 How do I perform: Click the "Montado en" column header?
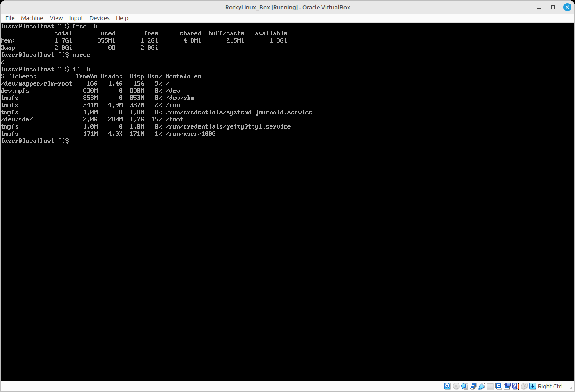pos(184,77)
